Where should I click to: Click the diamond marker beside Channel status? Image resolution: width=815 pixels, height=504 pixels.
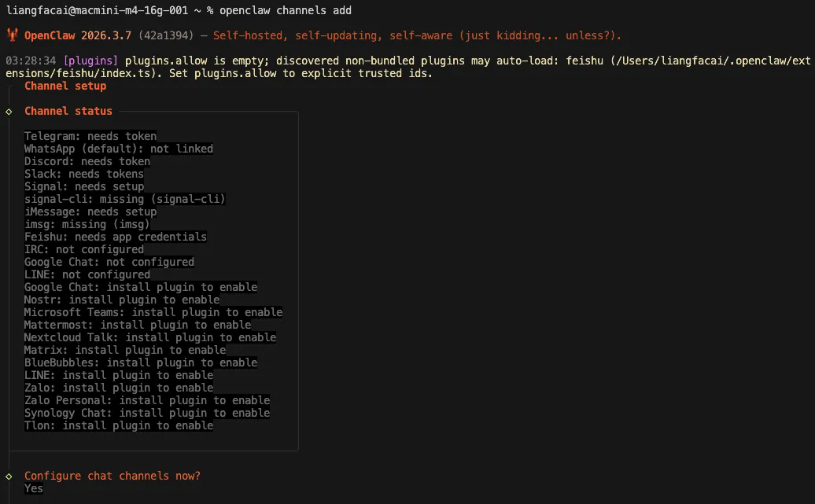pyautogui.click(x=9, y=112)
